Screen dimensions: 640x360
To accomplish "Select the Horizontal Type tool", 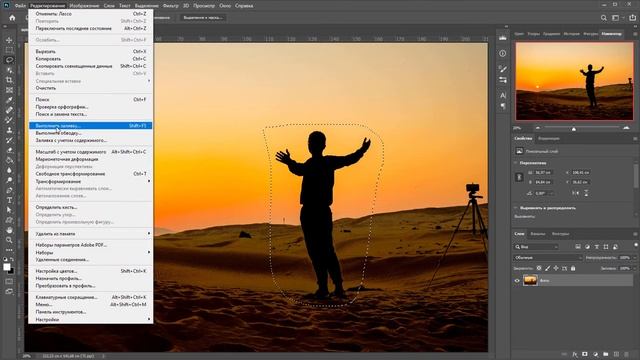I will (x=9, y=200).
